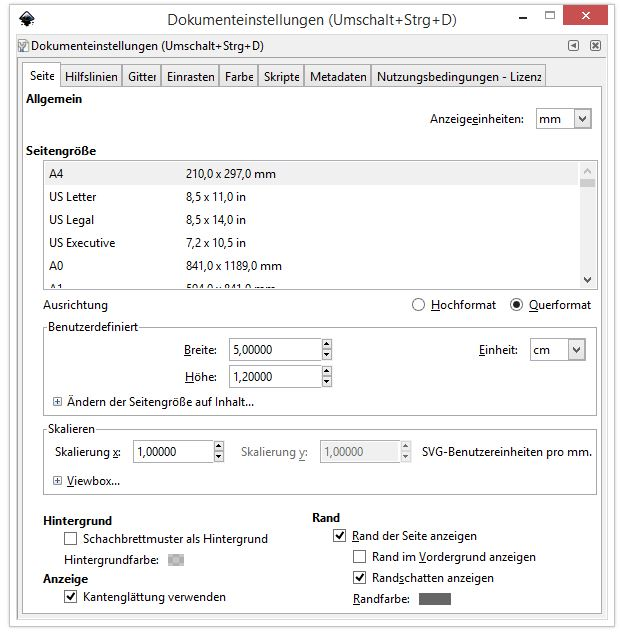Select the A4 page size row
620x635 pixels.
tap(311, 174)
